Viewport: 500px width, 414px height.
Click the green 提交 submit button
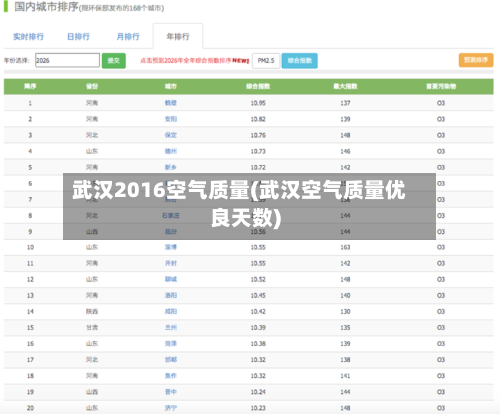coord(114,61)
